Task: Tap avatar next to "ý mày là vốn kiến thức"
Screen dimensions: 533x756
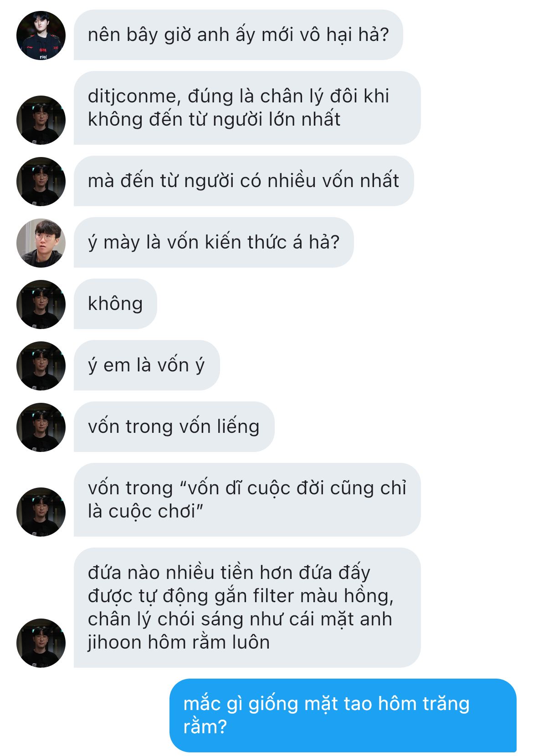Action: [x=41, y=243]
